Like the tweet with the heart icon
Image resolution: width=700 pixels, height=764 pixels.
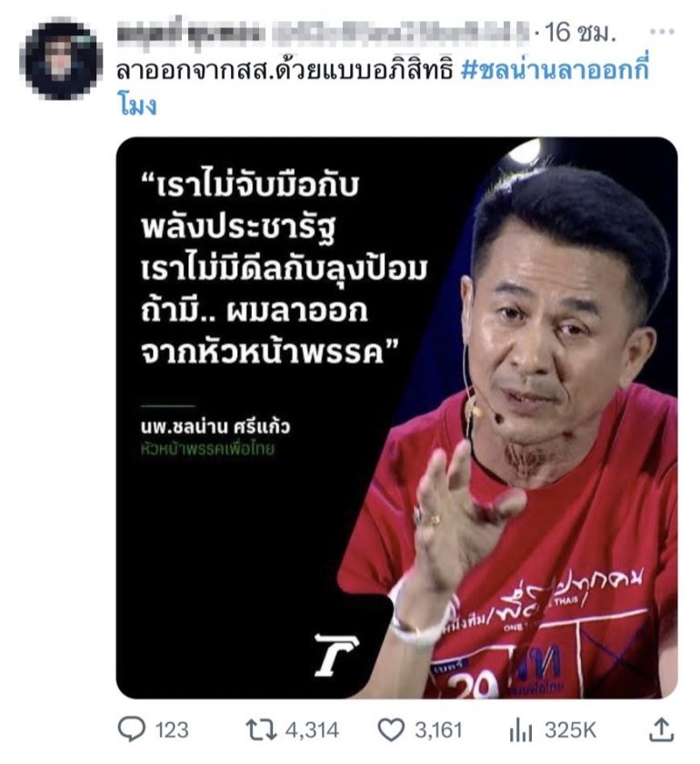tap(391, 729)
